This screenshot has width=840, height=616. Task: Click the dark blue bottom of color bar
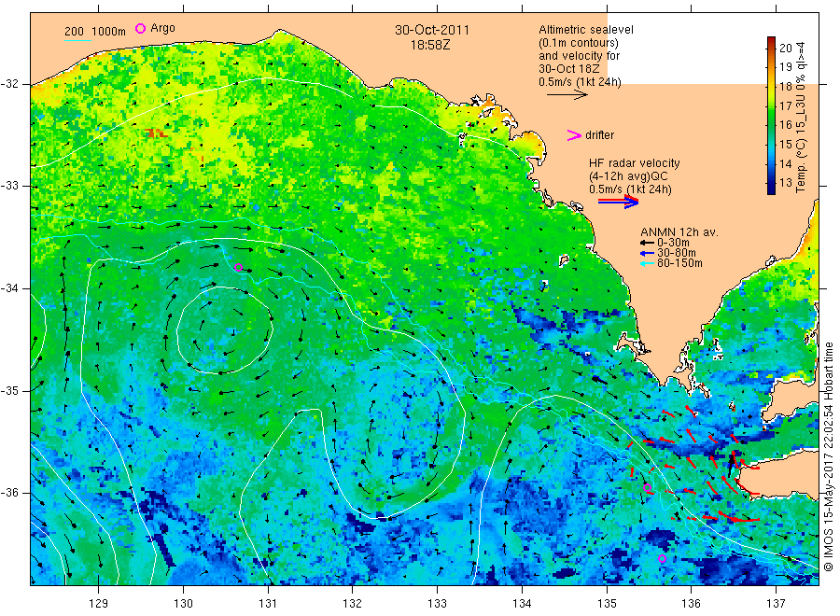(x=772, y=189)
